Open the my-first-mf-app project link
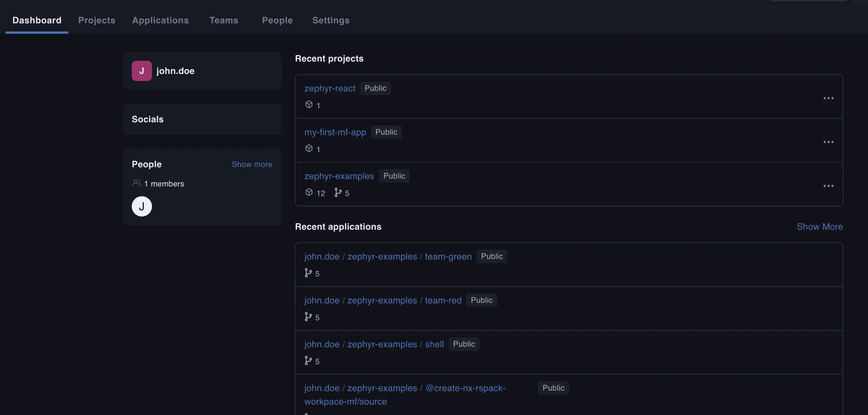 tap(335, 132)
